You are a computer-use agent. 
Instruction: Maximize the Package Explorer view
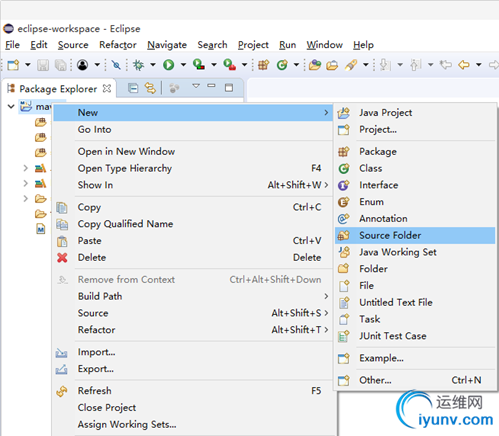(229, 88)
